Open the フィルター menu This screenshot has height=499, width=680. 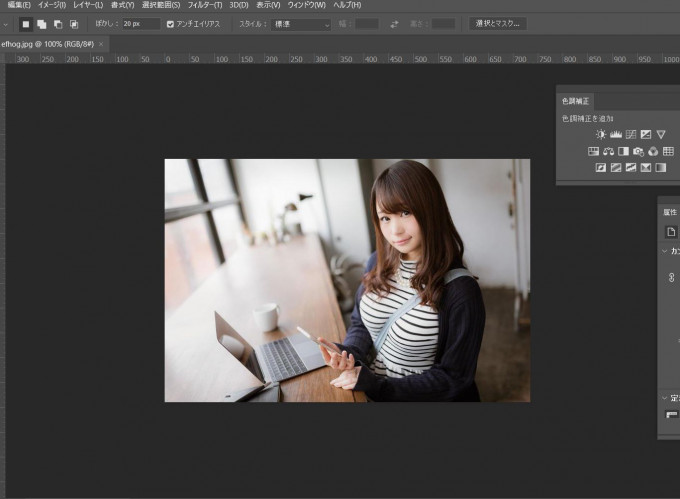(x=203, y=6)
